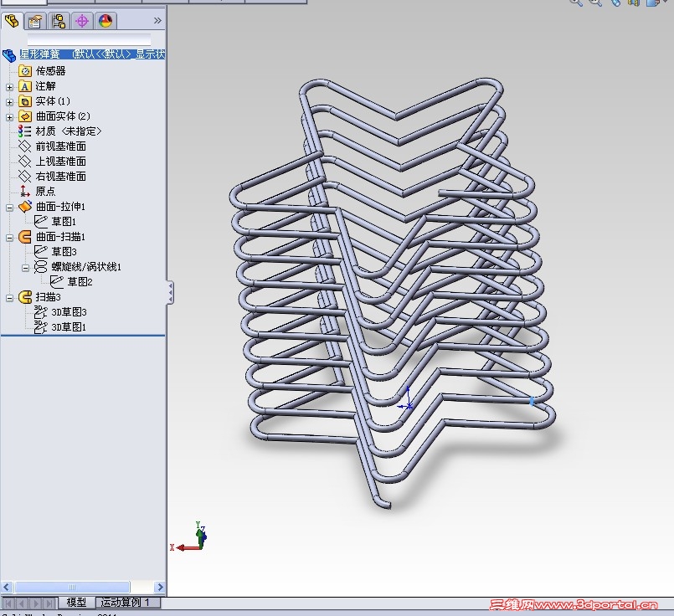The image size is (674, 616).
Task: Expand the 注解 annotations node
Action: pyautogui.click(x=9, y=87)
